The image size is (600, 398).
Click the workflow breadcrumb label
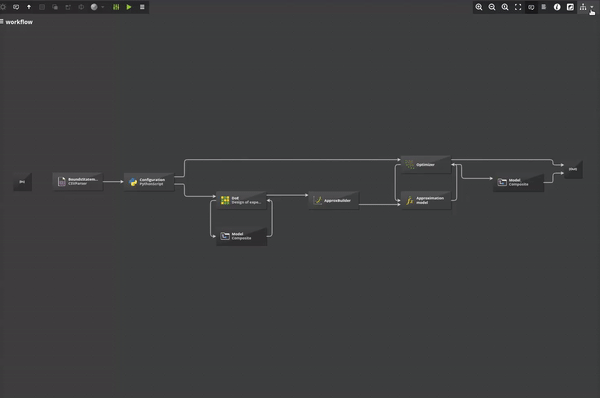19,22
